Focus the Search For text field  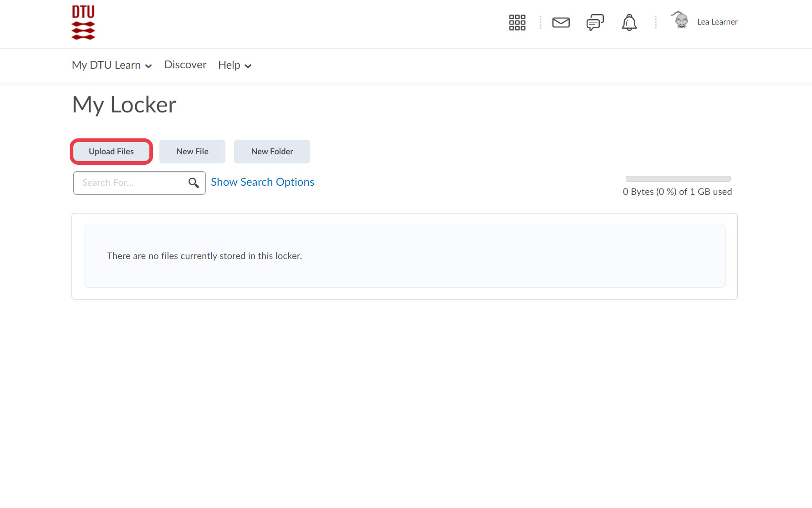click(130, 183)
